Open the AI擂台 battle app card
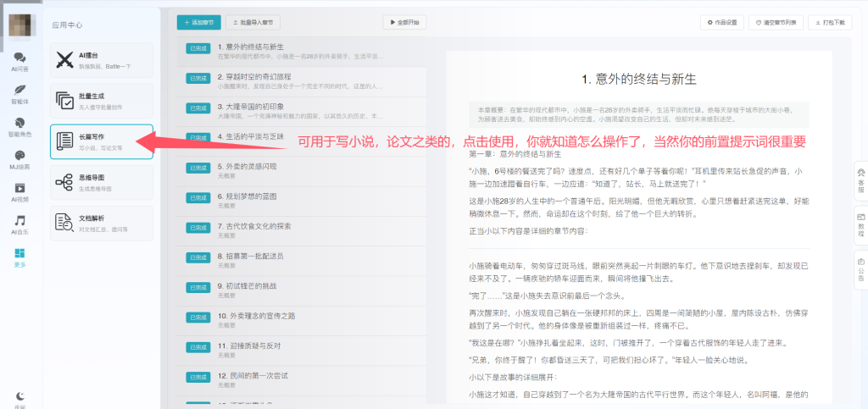 (x=102, y=60)
